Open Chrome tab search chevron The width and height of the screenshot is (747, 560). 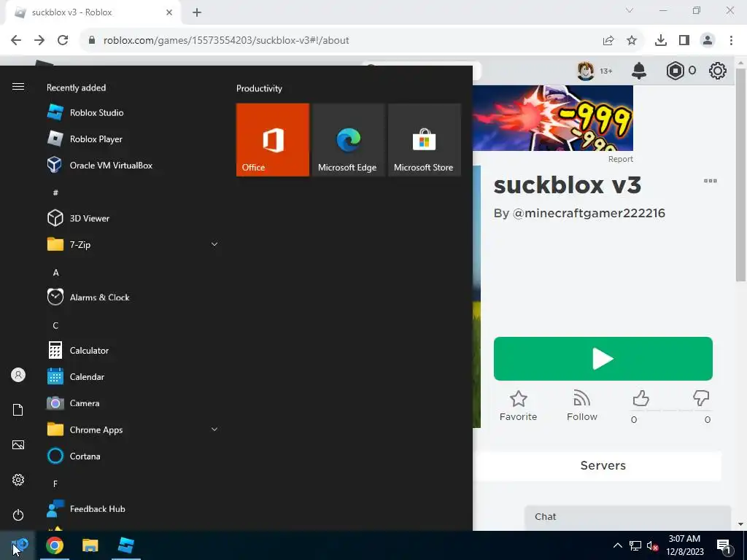[630, 10]
